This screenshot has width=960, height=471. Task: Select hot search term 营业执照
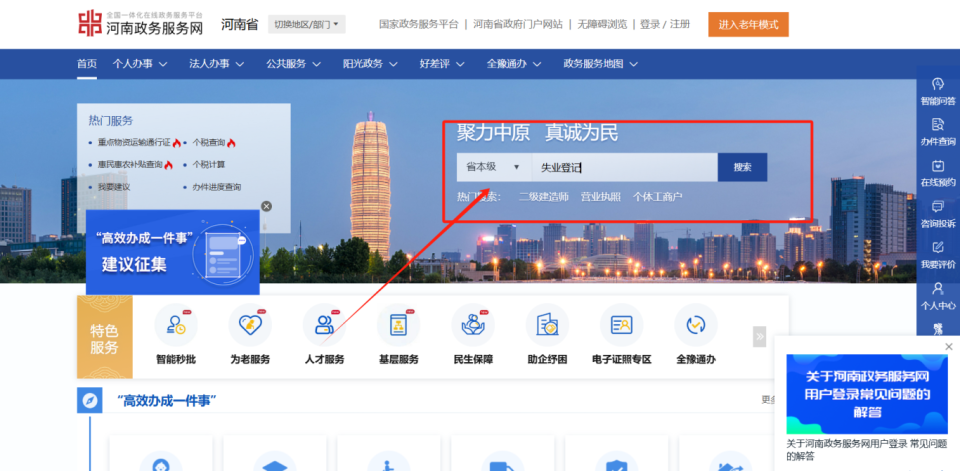click(601, 197)
